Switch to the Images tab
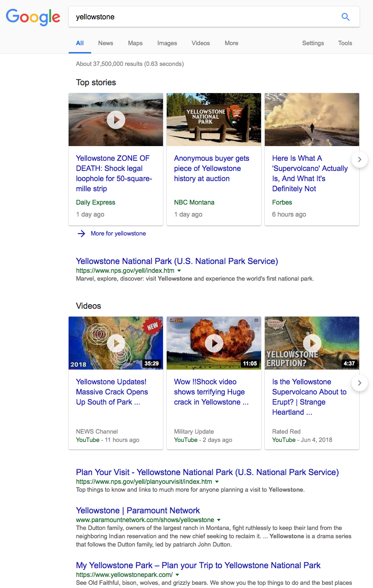This screenshot has height=588, width=373. click(x=167, y=43)
